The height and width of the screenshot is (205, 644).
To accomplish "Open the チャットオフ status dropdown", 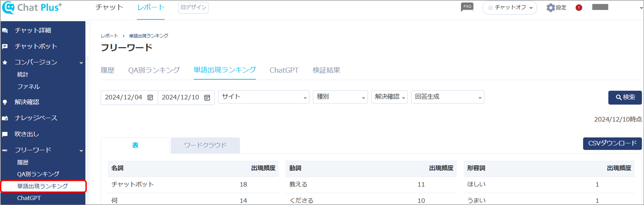I will pos(509,8).
